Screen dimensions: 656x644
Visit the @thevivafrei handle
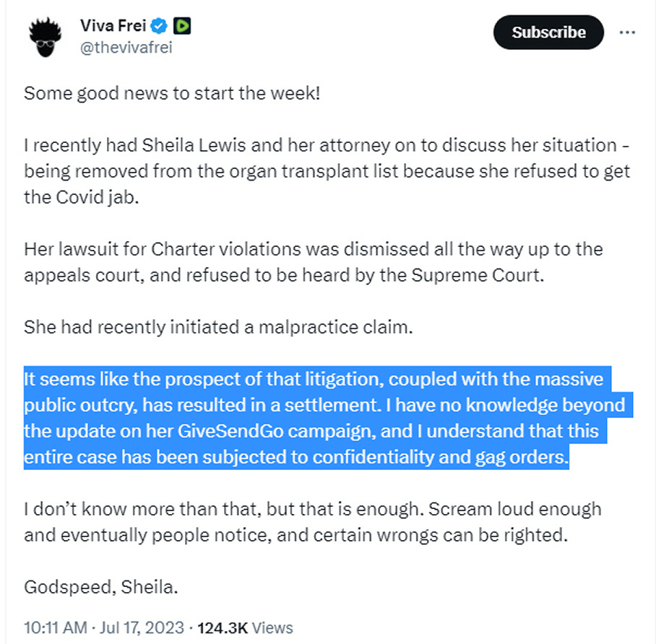(126, 48)
